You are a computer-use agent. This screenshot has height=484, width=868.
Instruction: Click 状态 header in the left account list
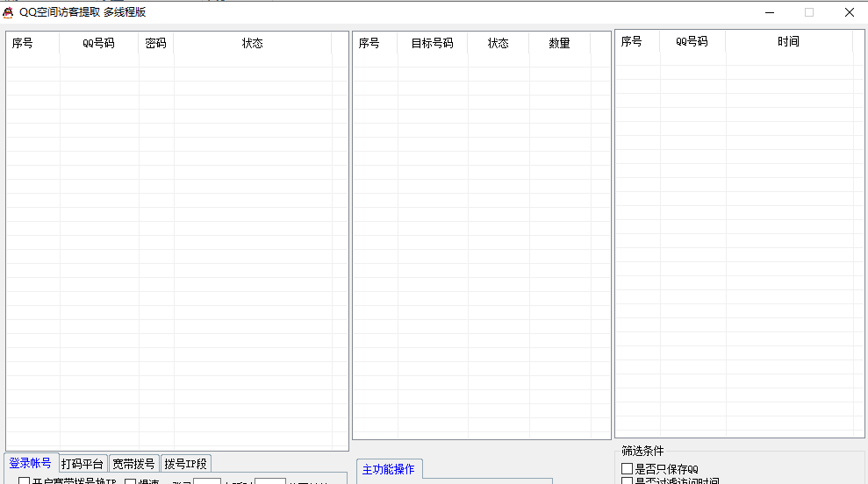point(252,43)
